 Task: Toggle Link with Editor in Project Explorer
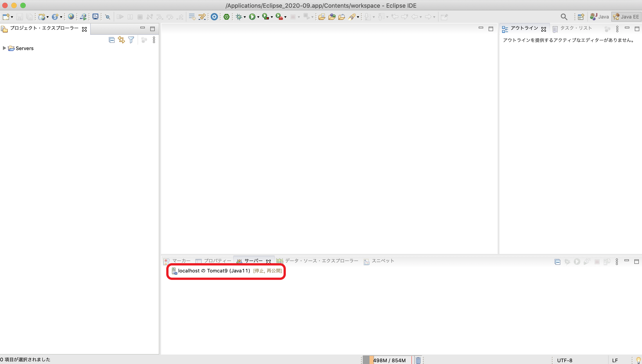point(121,40)
